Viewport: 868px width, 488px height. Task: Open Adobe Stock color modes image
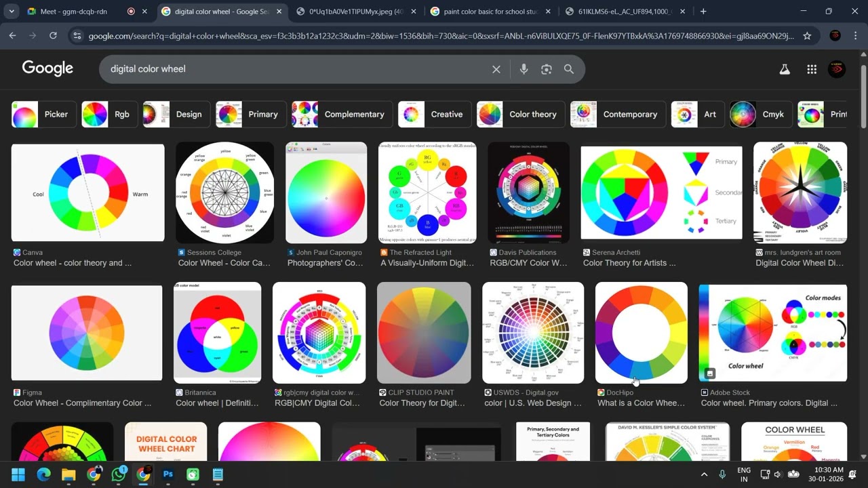[x=773, y=333]
